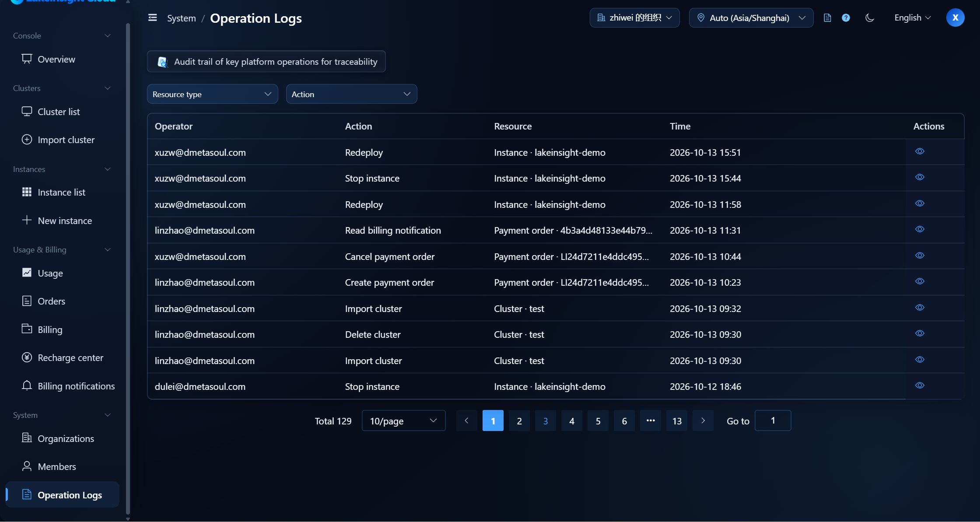Image resolution: width=980 pixels, height=522 pixels.
Task: Jump ahead with the ellipsis pagination button
Action: (x=651, y=420)
